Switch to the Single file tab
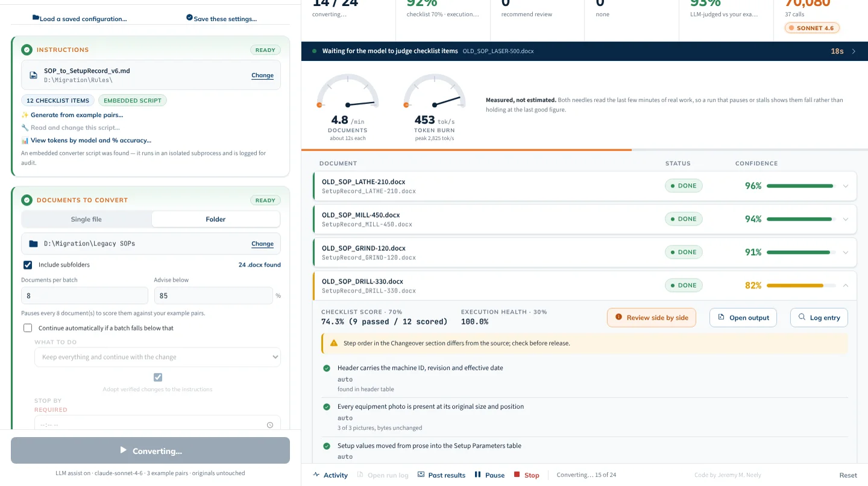Image resolution: width=868 pixels, height=486 pixels. (x=86, y=219)
